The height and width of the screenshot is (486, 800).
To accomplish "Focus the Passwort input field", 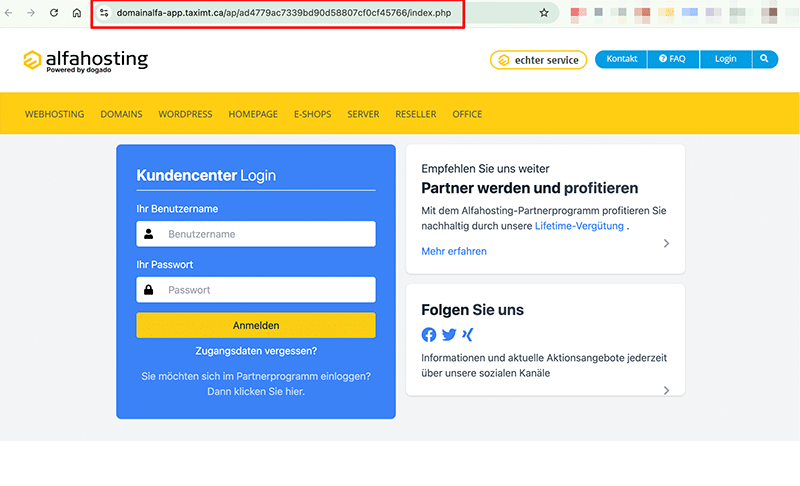I will pyautogui.click(x=256, y=290).
